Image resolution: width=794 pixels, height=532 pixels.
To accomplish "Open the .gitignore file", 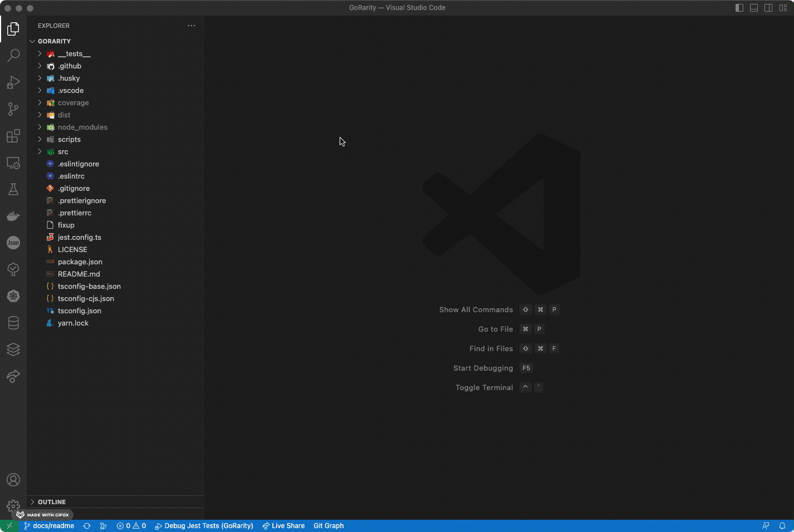I will (115, 189).
